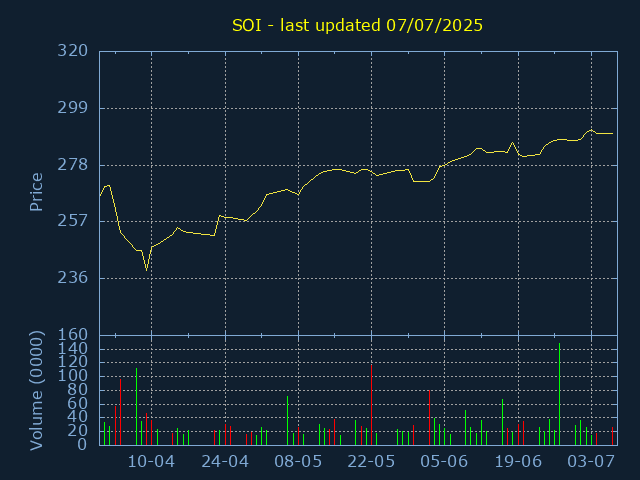Viewport: 640px width, 480px height.
Task: Click the volume axis value 100
Action: 73,376
